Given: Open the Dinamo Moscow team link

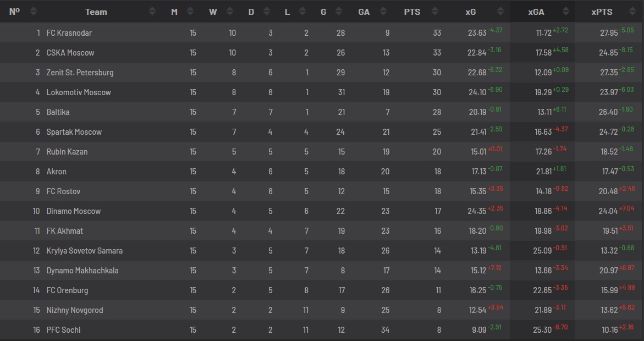Looking at the screenshot, I should click(x=73, y=211).
